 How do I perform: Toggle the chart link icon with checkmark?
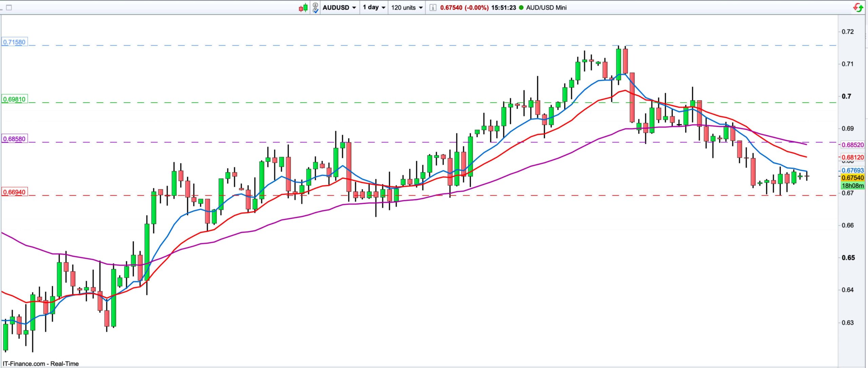(315, 7)
